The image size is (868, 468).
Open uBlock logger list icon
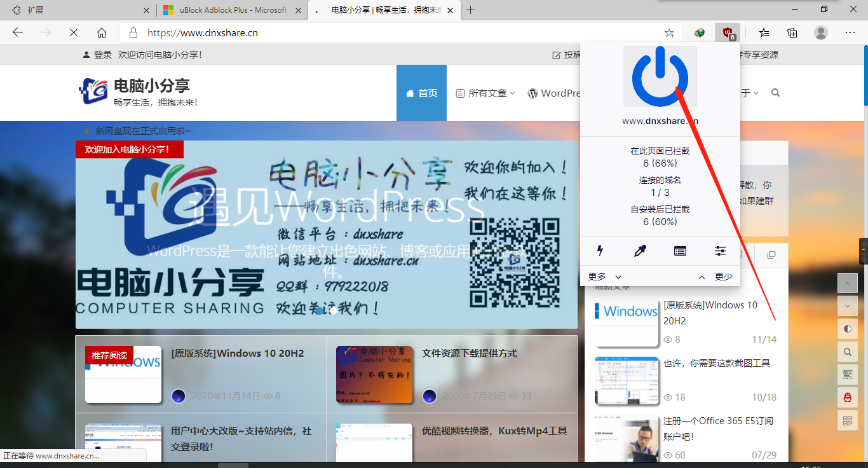[680, 251]
